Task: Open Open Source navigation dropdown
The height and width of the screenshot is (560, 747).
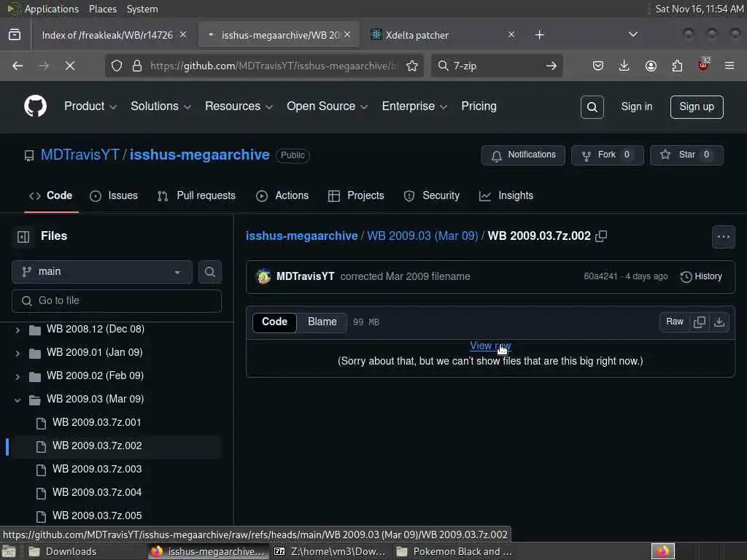Action: (327, 106)
